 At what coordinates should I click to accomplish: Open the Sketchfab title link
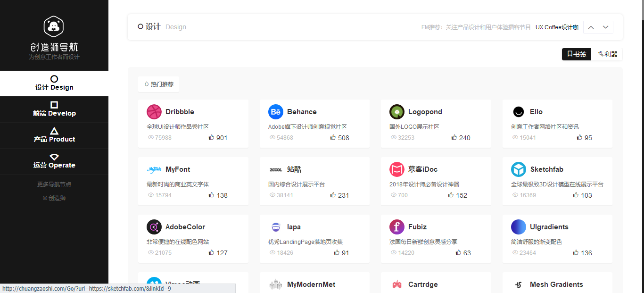546,169
